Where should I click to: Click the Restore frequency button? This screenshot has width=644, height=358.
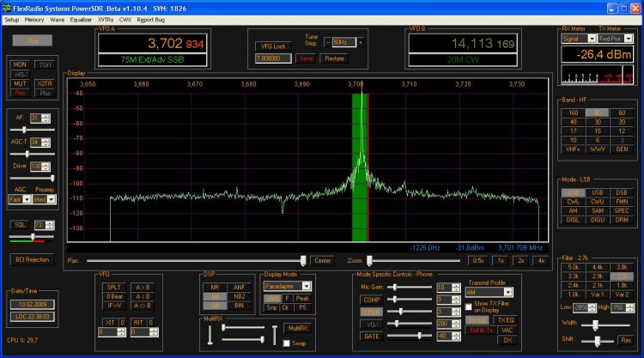point(334,58)
